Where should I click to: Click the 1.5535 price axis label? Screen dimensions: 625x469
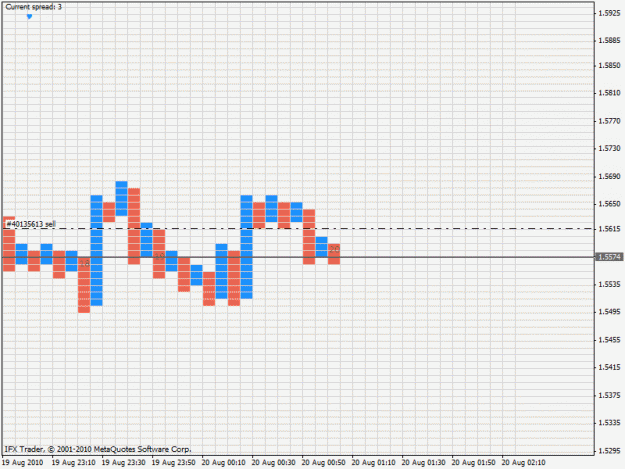coord(609,284)
